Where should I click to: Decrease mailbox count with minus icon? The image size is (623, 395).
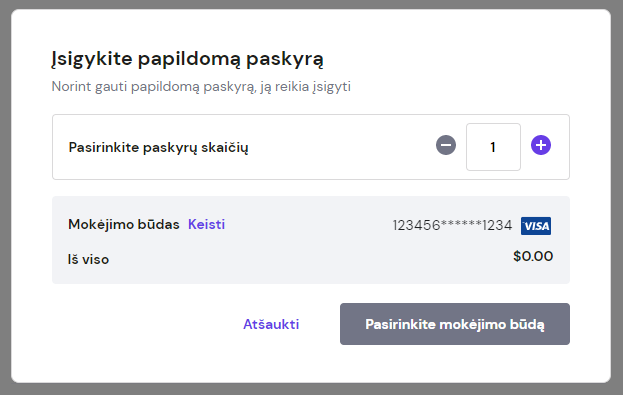pos(446,145)
